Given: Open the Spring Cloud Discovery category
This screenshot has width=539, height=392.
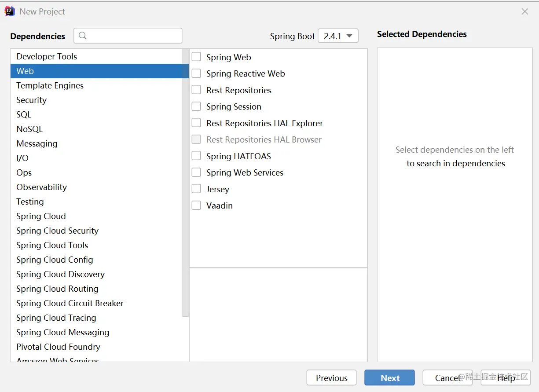Looking at the screenshot, I should pyautogui.click(x=60, y=274).
